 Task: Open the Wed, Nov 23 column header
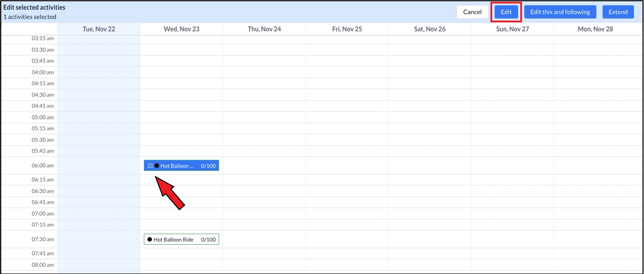point(181,29)
